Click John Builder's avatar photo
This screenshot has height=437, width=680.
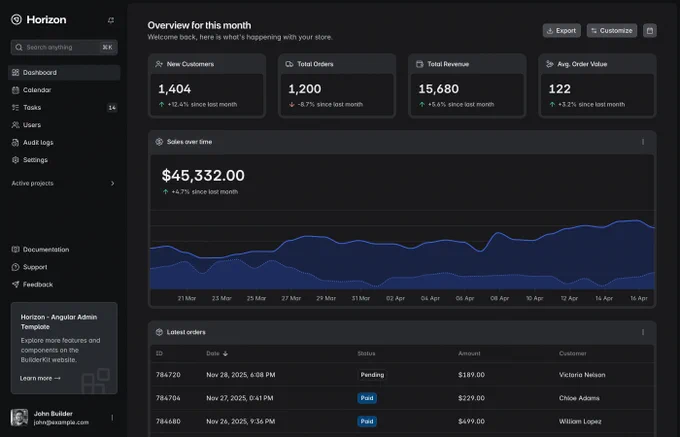(x=20, y=417)
